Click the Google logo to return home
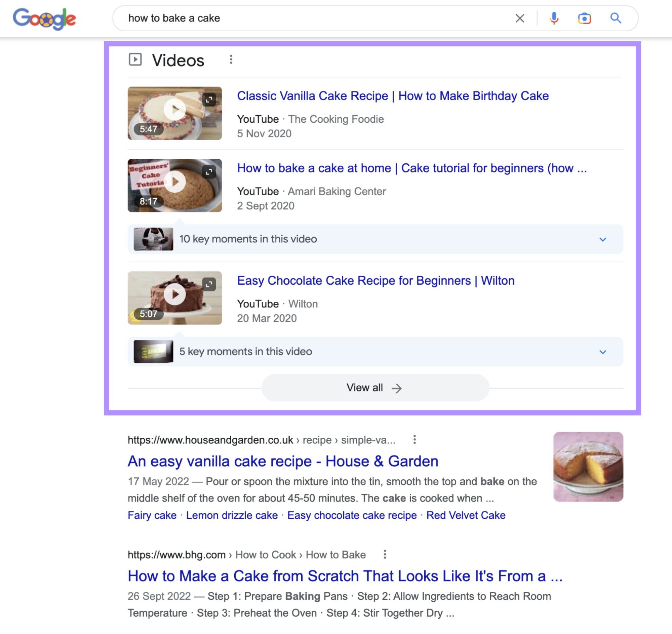The height and width of the screenshot is (634, 672). (x=44, y=19)
